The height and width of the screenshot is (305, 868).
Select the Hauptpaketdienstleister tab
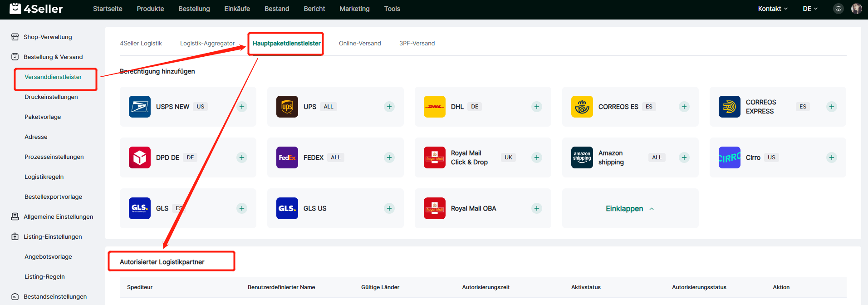287,43
